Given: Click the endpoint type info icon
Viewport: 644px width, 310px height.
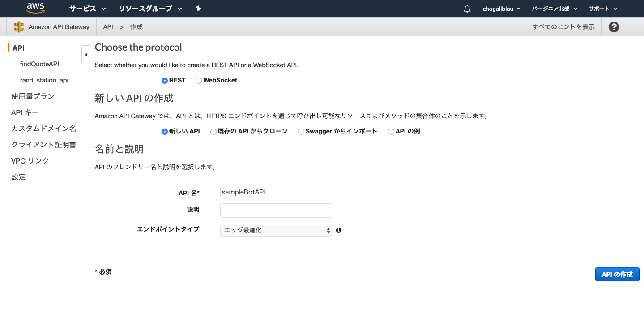Looking at the screenshot, I should point(339,230).
